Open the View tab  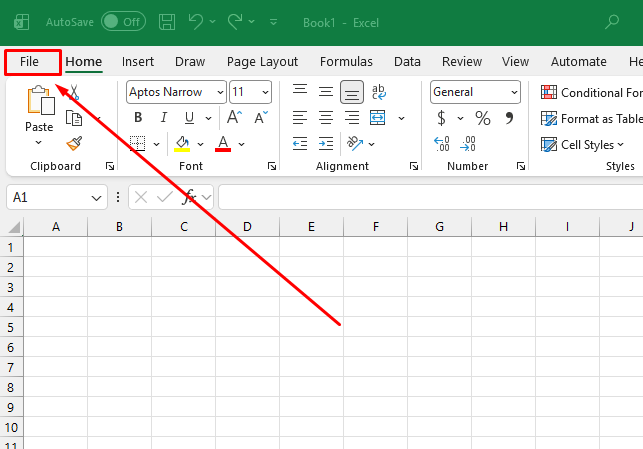click(x=515, y=62)
